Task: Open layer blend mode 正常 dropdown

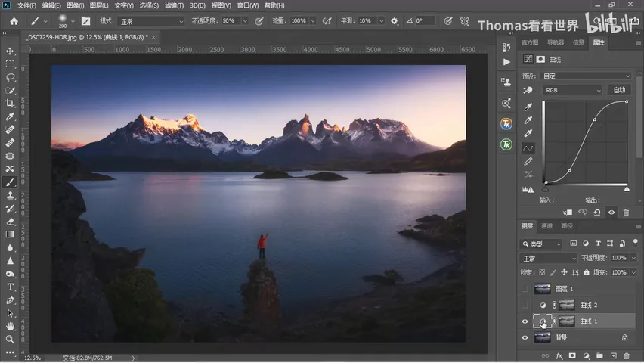Action: pyautogui.click(x=549, y=259)
